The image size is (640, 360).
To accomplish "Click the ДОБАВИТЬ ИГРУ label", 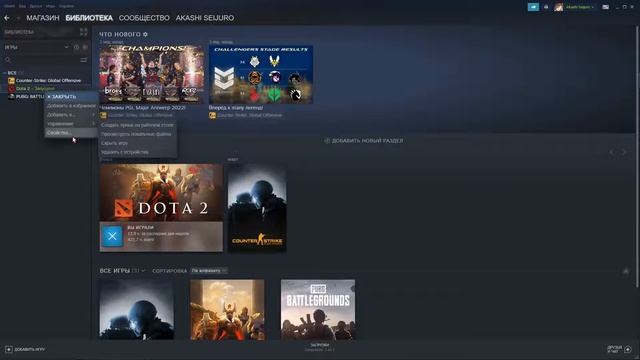I will 30,350.
